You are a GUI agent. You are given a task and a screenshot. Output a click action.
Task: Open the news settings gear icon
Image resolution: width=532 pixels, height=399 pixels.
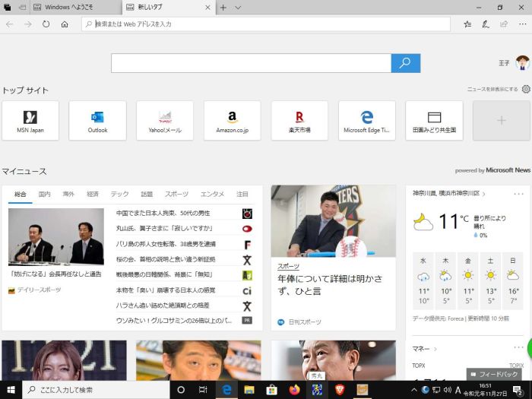[x=526, y=89]
